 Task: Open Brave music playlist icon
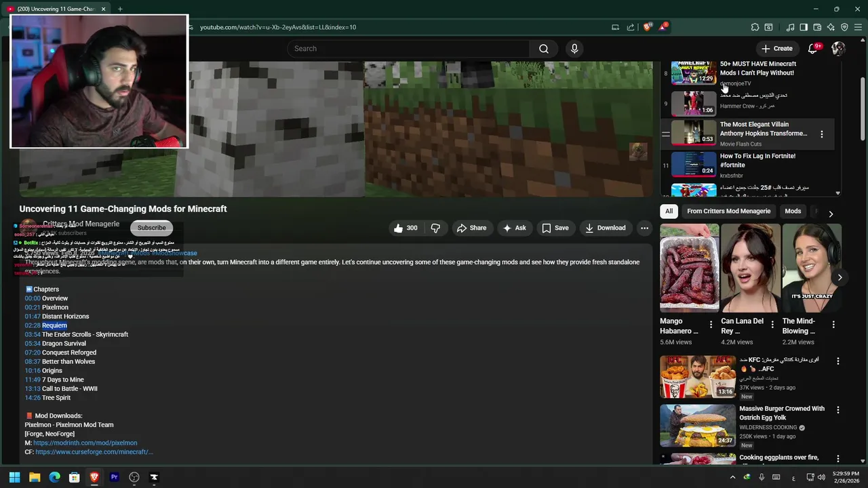tap(790, 27)
